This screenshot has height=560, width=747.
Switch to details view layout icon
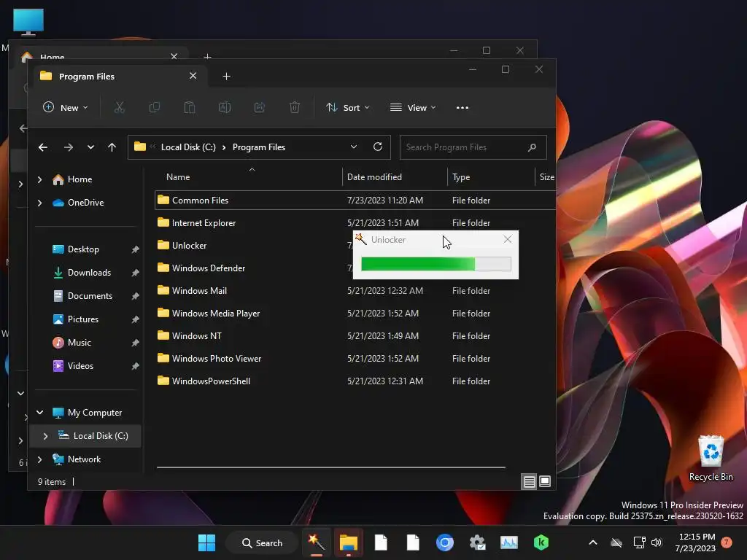pos(530,481)
